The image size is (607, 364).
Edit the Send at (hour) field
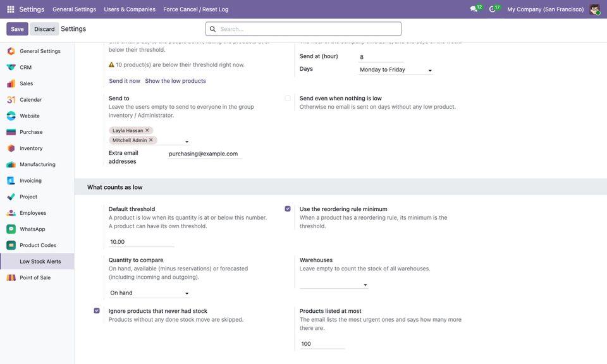coord(381,57)
